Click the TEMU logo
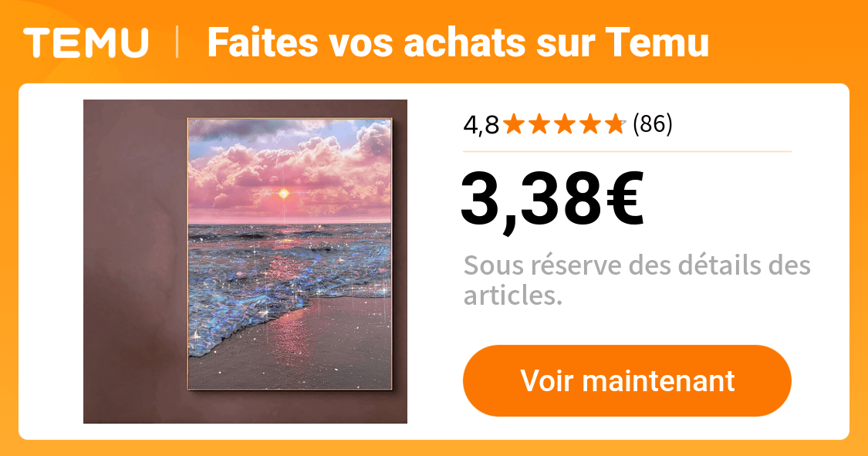Screen dimensions: 868x456 click(86, 42)
